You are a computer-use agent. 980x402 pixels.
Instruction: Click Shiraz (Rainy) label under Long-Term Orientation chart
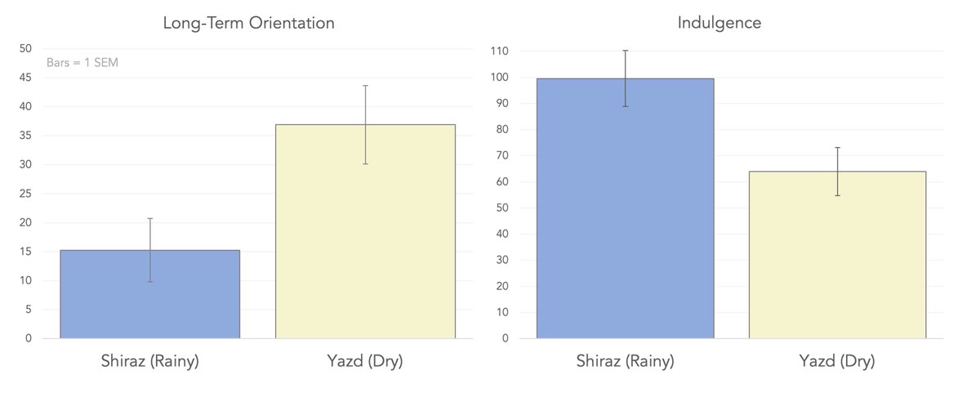click(x=150, y=361)
